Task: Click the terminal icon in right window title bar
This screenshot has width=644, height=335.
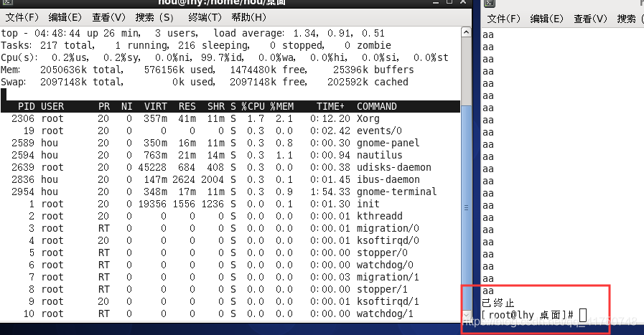Action: pyautogui.click(x=490, y=3)
